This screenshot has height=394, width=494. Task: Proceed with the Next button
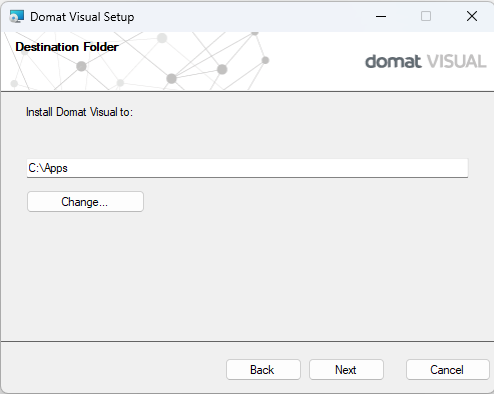click(x=346, y=370)
